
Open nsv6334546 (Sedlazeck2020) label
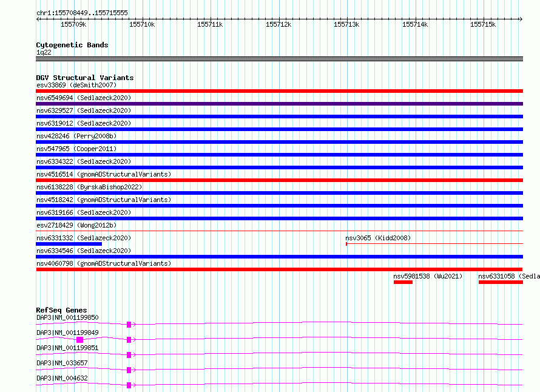84,251
